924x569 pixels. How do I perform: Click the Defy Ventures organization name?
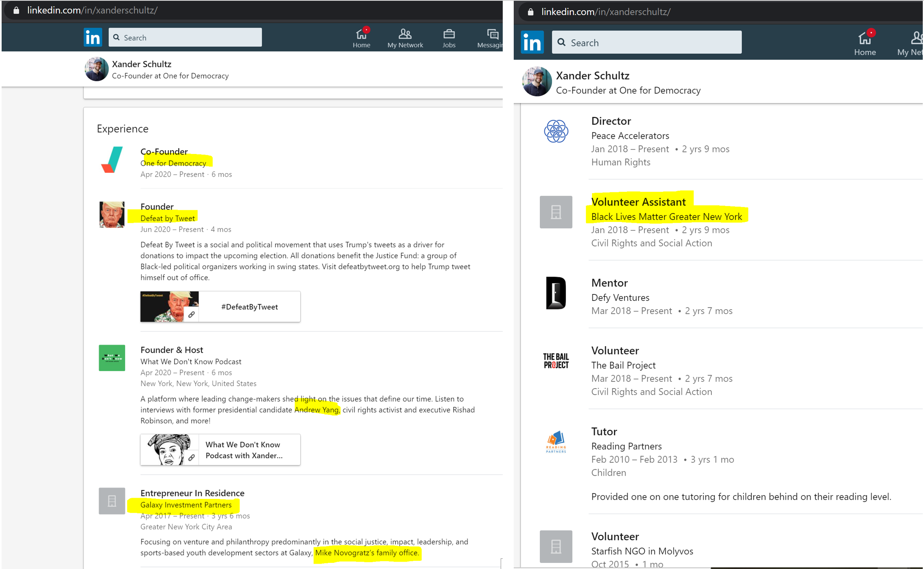tap(620, 298)
